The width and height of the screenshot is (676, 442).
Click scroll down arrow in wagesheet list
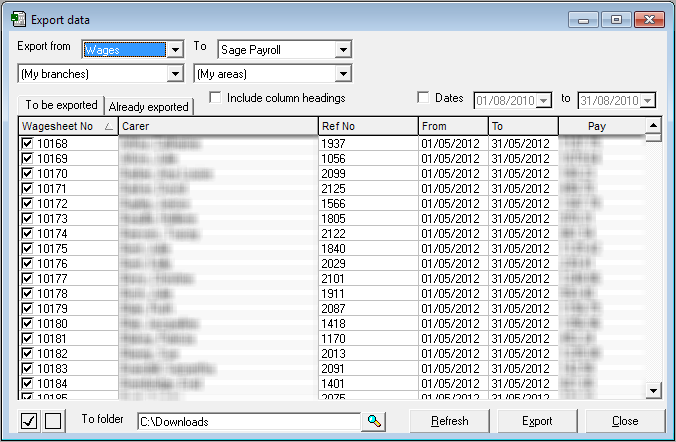pyautogui.click(x=653, y=390)
